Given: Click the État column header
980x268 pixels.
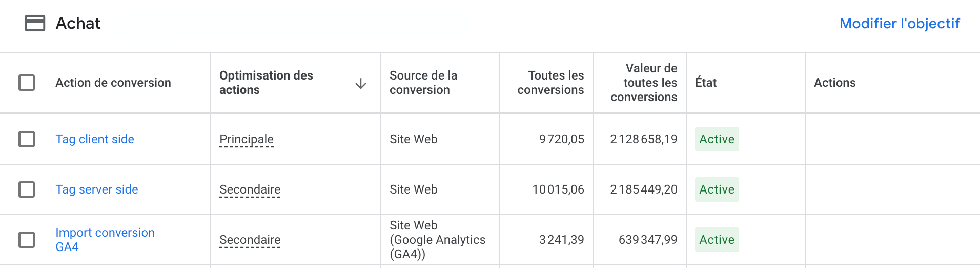Looking at the screenshot, I should point(706,83).
